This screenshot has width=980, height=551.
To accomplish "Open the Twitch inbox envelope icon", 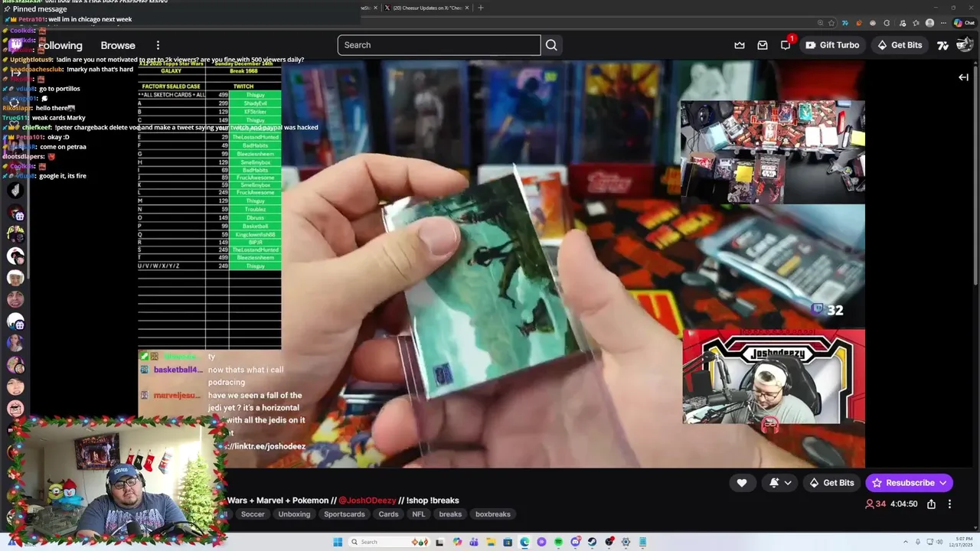I will (x=763, y=45).
